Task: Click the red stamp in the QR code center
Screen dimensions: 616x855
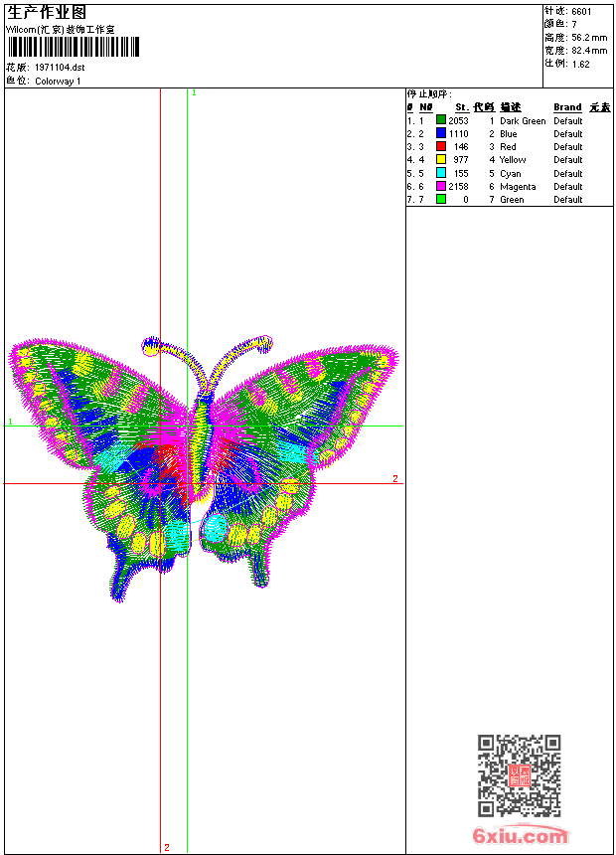Action: [519, 775]
